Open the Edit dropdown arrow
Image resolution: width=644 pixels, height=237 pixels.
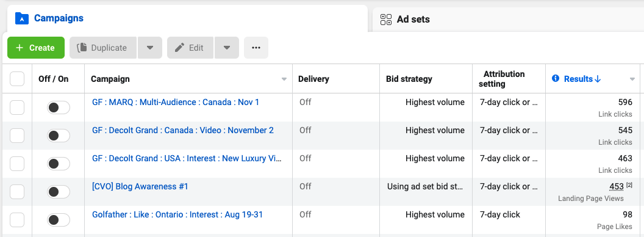click(227, 48)
